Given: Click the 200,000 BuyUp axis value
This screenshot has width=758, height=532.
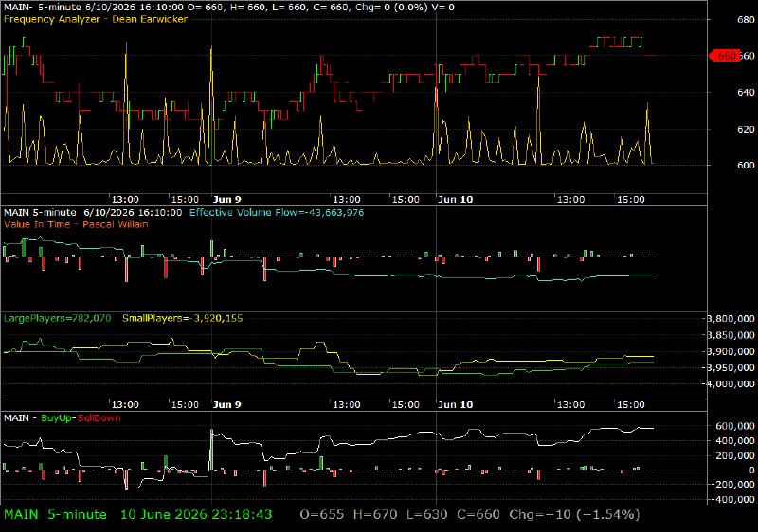Looking at the screenshot, I should [x=735, y=455].
